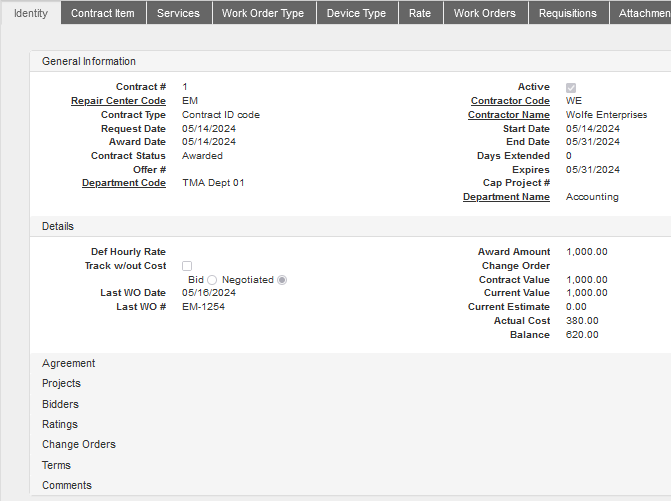671x501 pixels.
Task: Expand the Agreement section
Action: click(x=69, y=363)
